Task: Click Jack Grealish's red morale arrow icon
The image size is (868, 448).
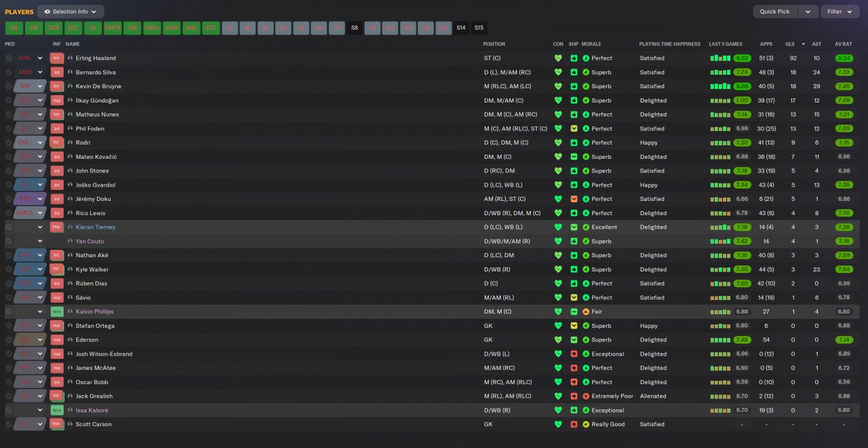Action: pyautogui.click(x=586, y=396)
